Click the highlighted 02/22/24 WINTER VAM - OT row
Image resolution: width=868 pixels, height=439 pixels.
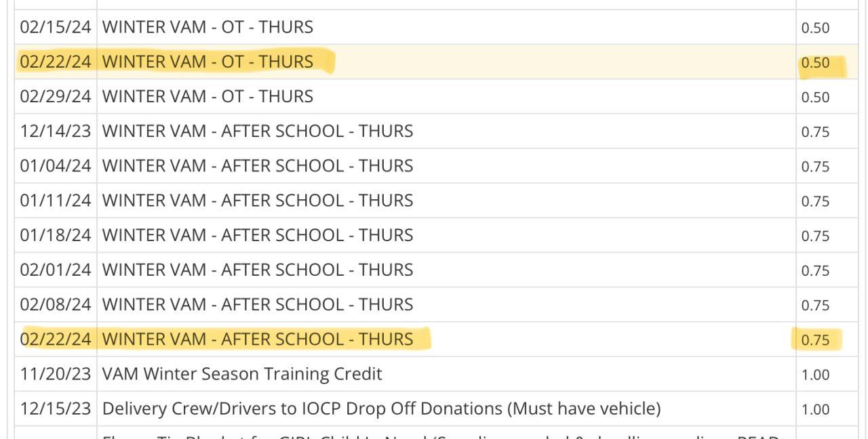[x=208, y=62]
